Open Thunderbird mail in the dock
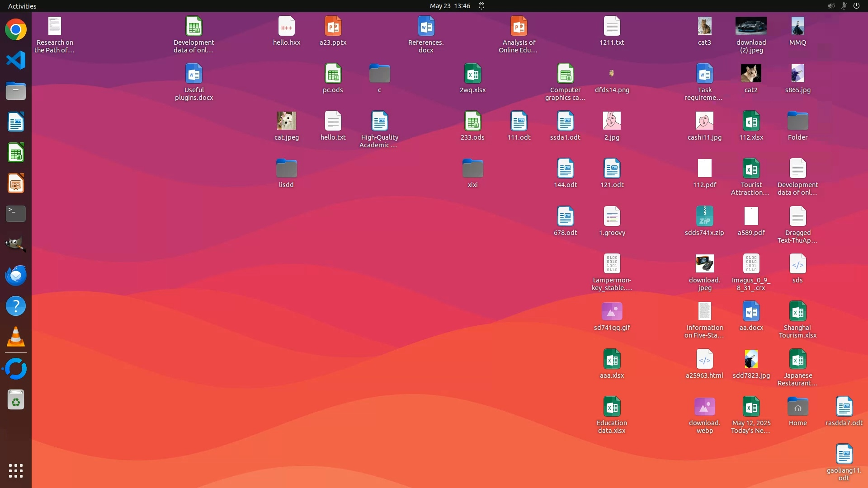Image resolution: width=868 pixels, height=488 pixels. [16, 275]
